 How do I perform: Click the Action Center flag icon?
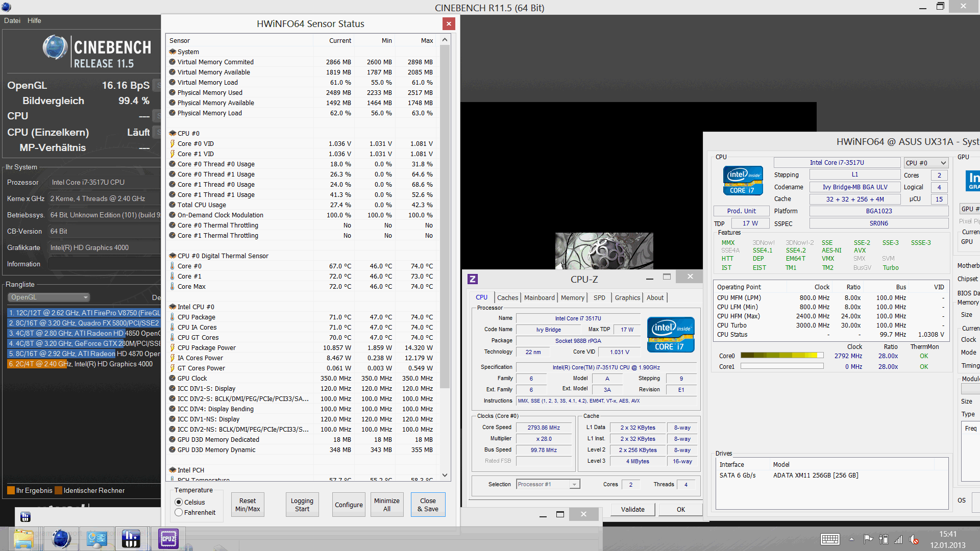point(868,539)
